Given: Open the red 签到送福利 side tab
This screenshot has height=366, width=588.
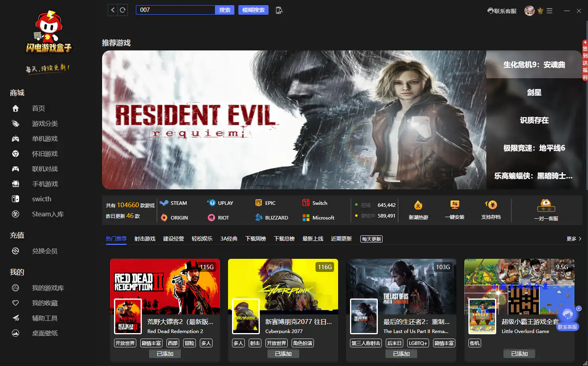Looking at the screenshot, I should tap(585, 60).
